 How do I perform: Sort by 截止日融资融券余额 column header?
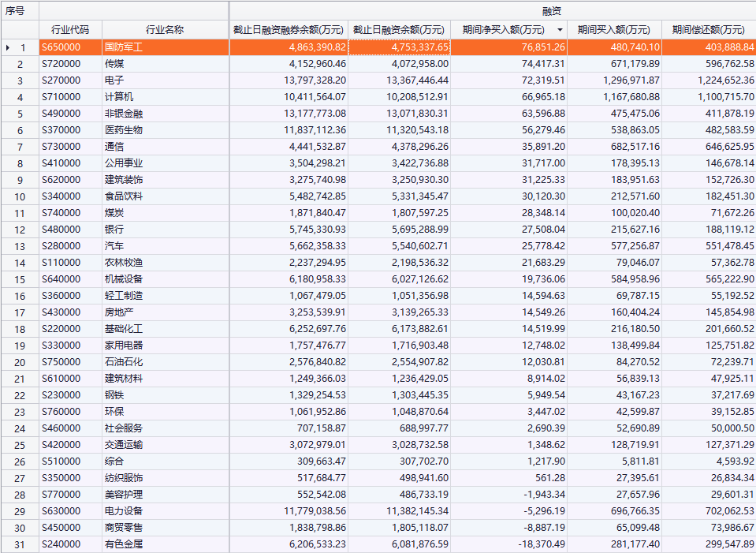click(289, 30)
